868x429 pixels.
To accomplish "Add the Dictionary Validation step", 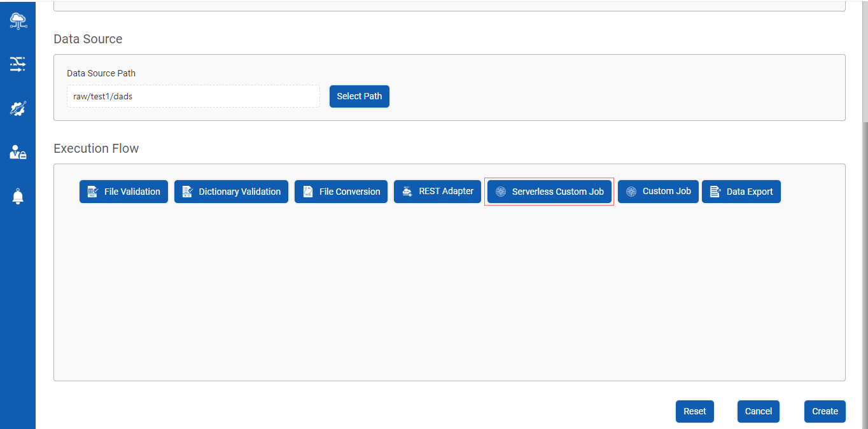I will [x=231, y=192].
